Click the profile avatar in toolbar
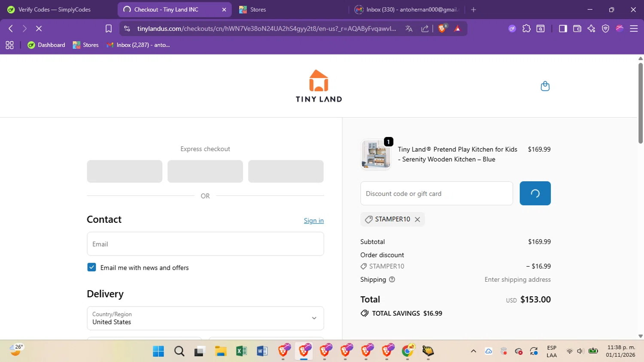Screen dimensions: 644x362 click(620, 28)
